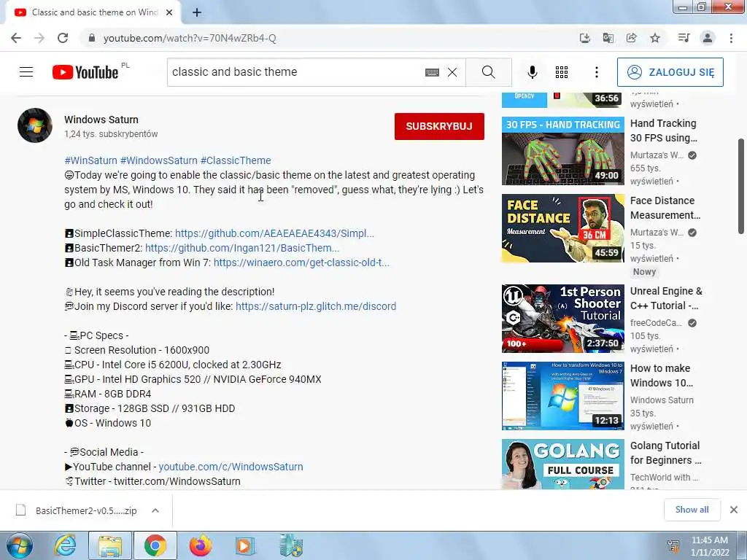Open YouTube settings three-dot menu
This screenshot has width=747, height=560.
597,72
